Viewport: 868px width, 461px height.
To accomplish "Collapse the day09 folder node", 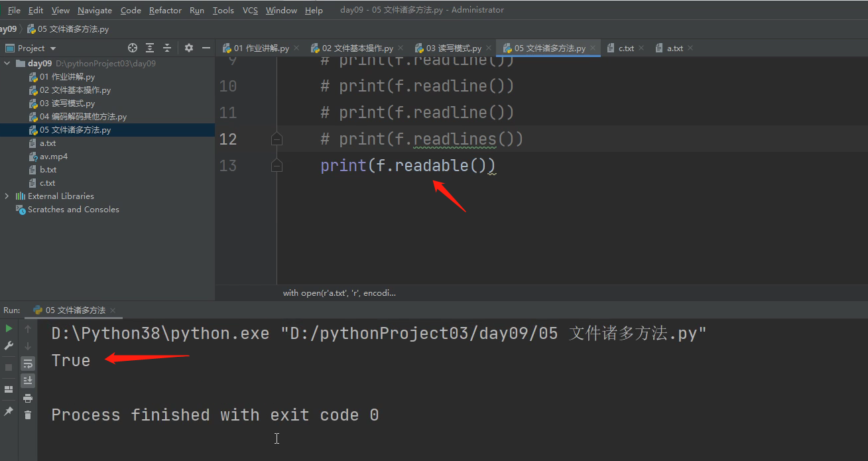I will click(7, 64).
